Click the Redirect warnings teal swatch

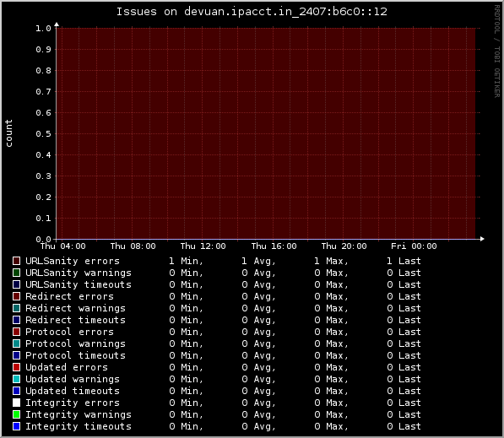16,308
